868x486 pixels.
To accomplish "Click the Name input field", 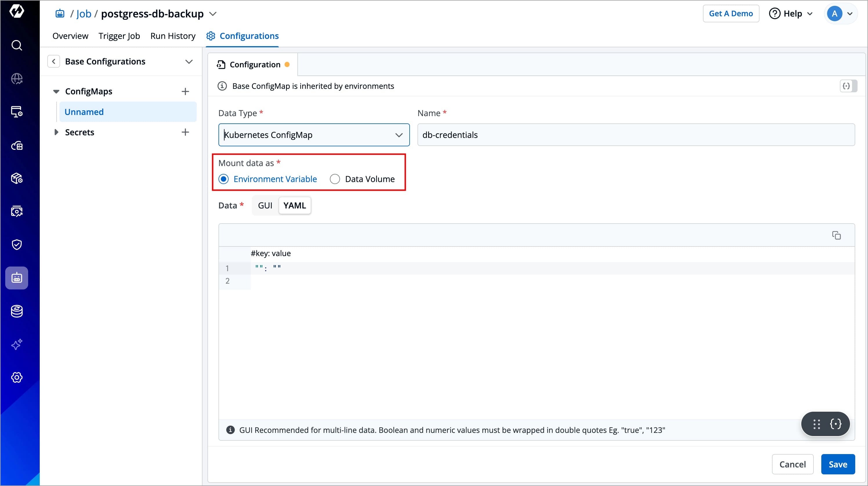I will coord(636,135).
